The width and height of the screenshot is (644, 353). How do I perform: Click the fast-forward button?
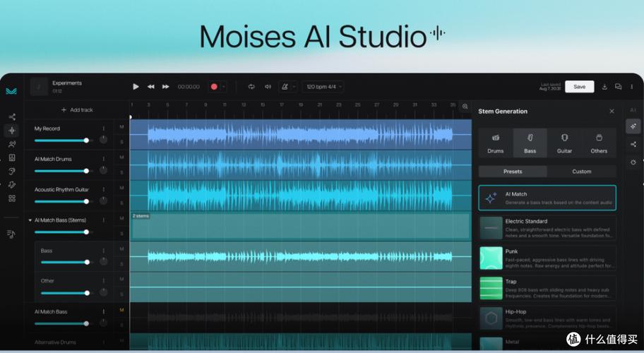165,87
